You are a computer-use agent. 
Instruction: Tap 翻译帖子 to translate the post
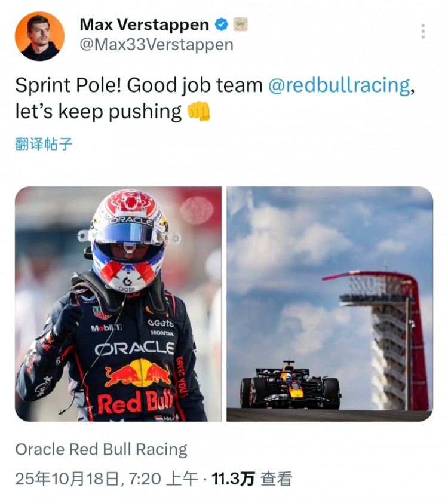click(44, 144)
